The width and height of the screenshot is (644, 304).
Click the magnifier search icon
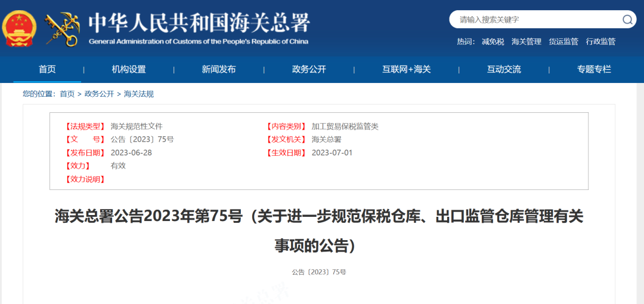[x=627, y=20]
